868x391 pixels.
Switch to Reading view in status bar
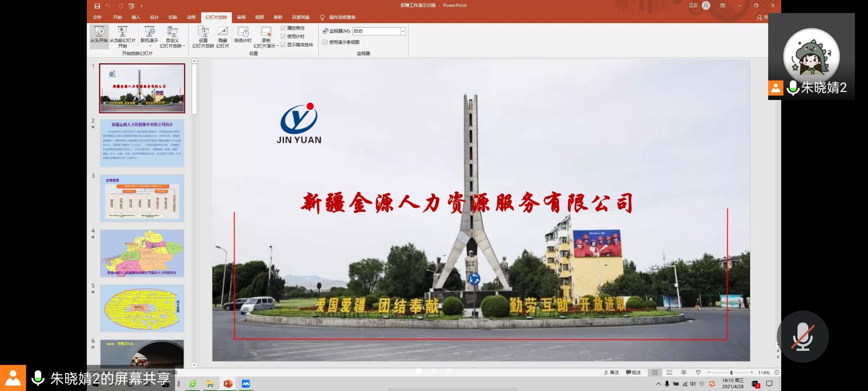point(684,372)
